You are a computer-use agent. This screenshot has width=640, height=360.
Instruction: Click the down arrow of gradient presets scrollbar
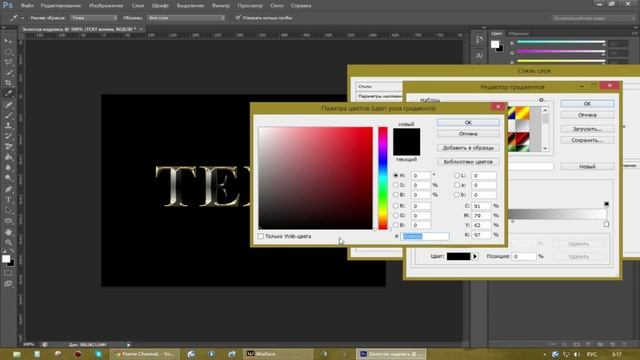tap(545, 149)
